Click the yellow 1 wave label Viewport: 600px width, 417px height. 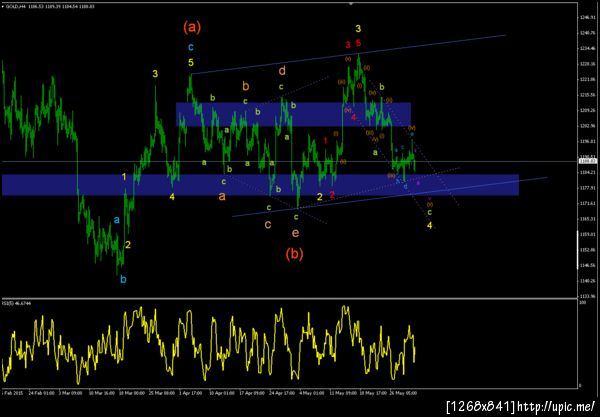tap(124, 177)
